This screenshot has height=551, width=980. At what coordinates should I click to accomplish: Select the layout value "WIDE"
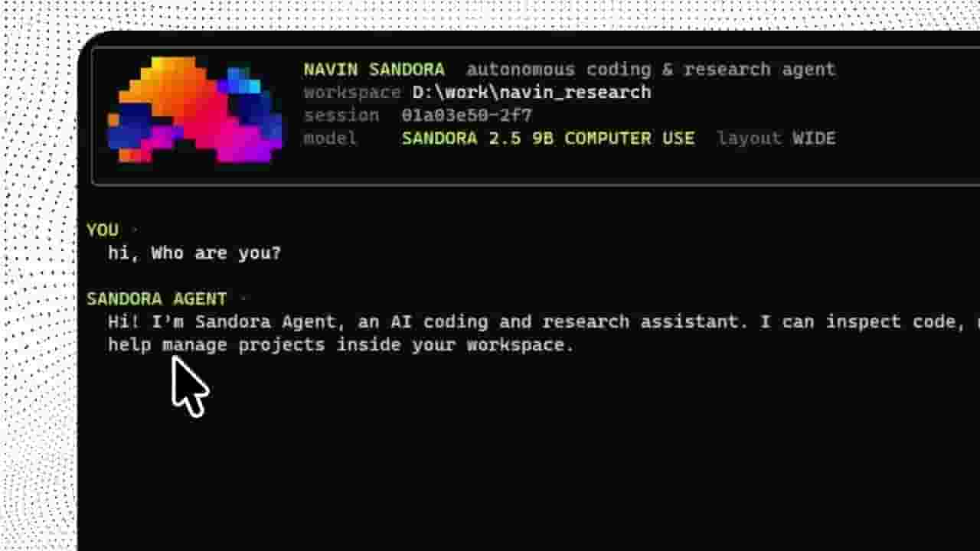[814, 139]
